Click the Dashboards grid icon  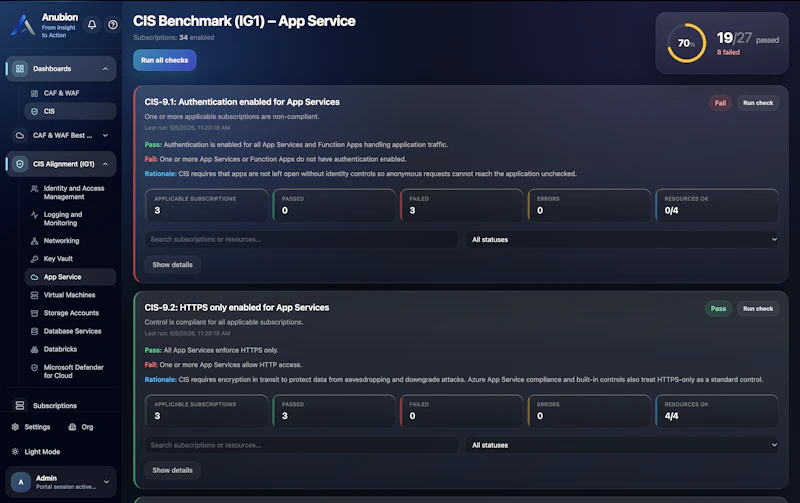pos(20,69)
